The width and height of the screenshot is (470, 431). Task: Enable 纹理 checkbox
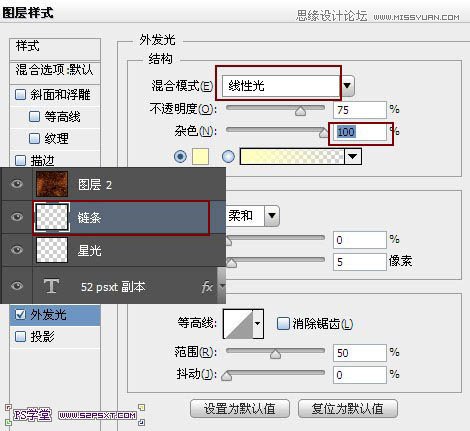tap(34, 138)
